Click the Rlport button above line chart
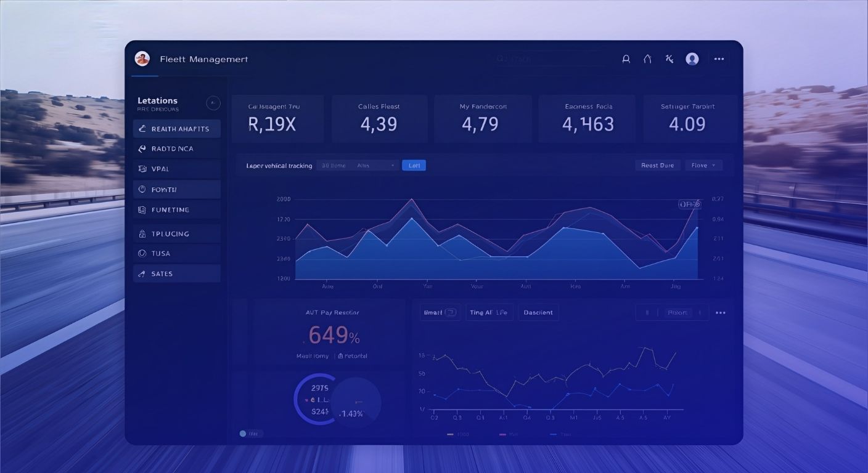This screenshot has width=868, height=473. (x=677, y=313)
